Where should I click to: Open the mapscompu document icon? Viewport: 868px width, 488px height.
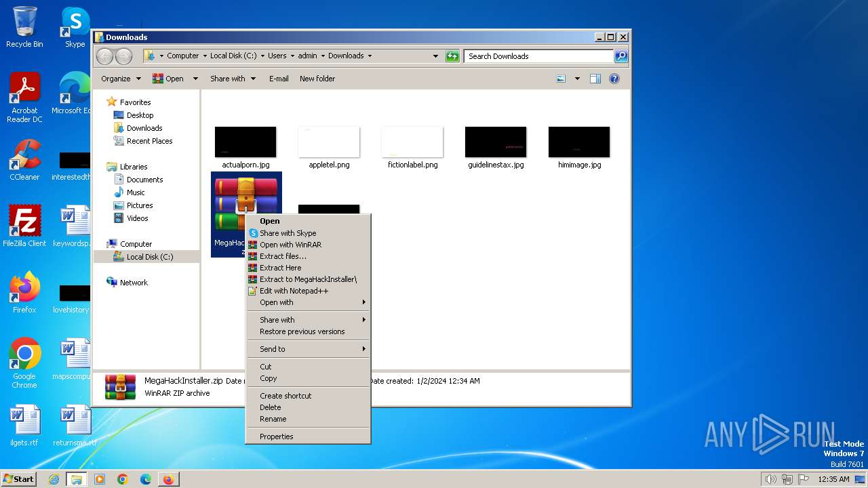click(72, 359)
